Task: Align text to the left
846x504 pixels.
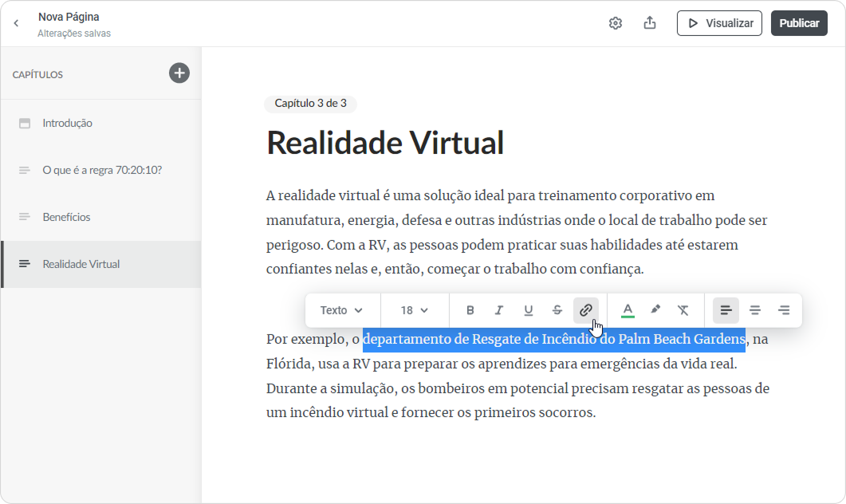Action: (x=726, y=310)
